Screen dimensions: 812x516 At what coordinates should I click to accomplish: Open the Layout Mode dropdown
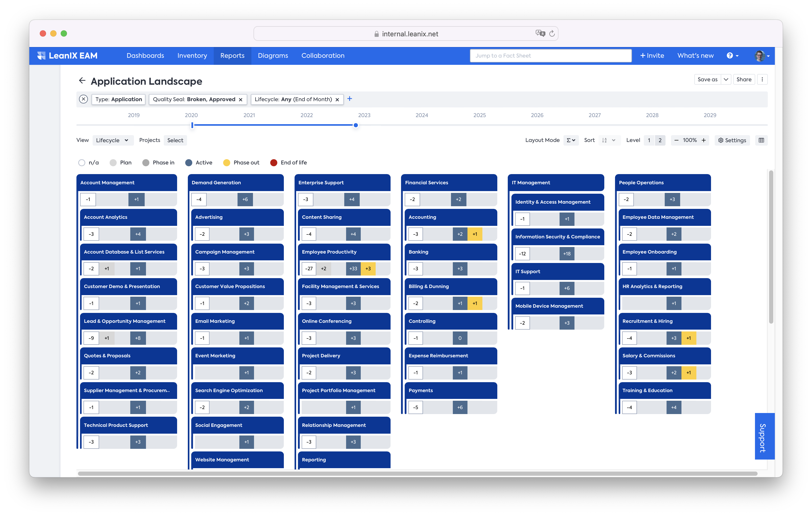(571, 140)
